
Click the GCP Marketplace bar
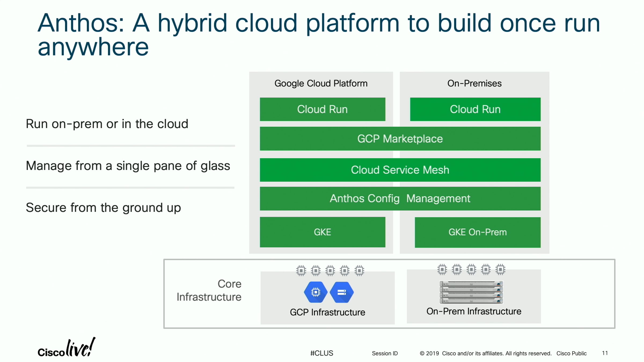pyautogui.click(x=400, y=139)
